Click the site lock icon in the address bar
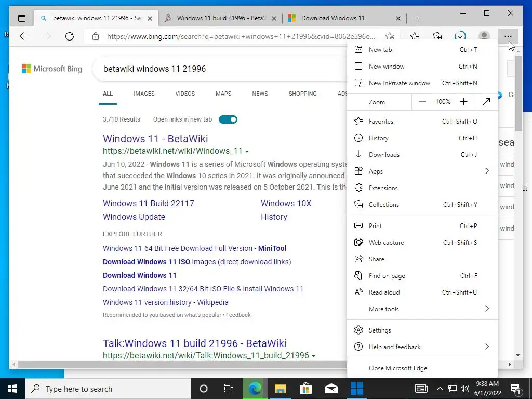Screen dimensions: 532x399 (96, 36)
